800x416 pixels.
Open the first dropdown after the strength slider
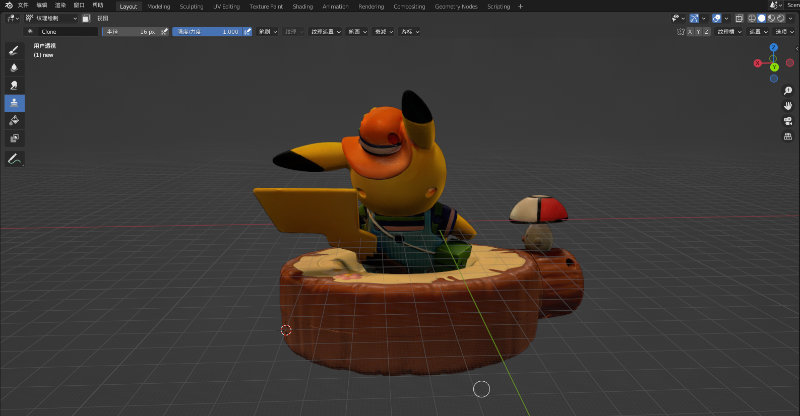(x=267, y=32)
